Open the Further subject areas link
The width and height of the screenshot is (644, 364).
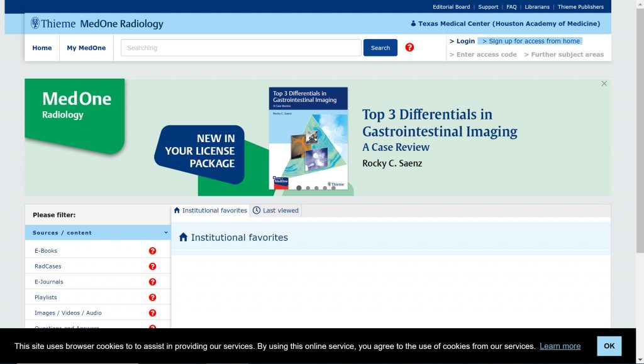pyautogui.click(x=564, y=55)
